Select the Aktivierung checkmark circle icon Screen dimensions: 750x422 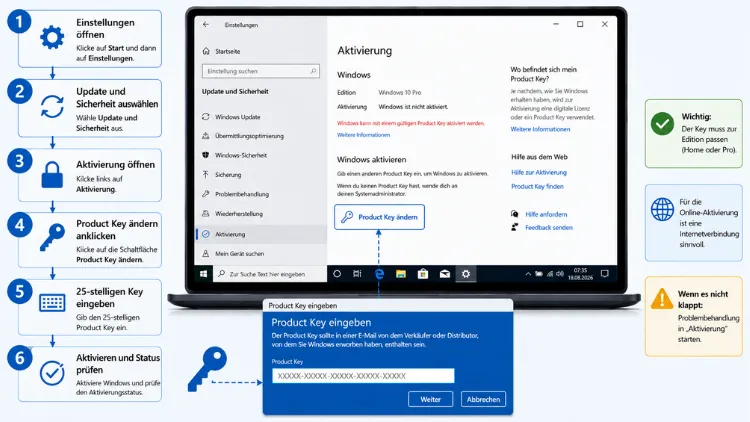pos(206,234)
